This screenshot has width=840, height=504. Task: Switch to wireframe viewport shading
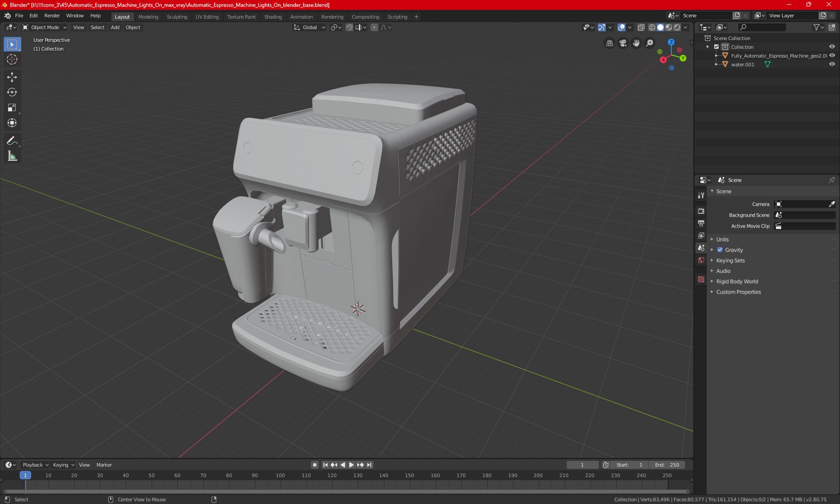652,28
